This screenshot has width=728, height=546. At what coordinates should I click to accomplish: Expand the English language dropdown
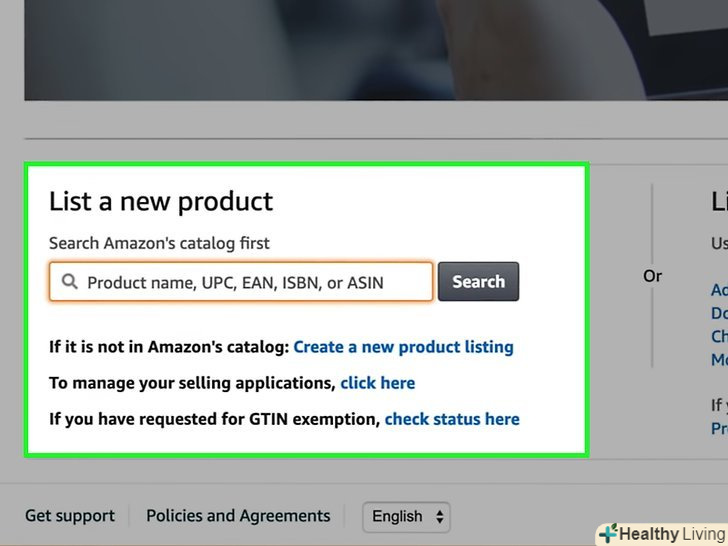click(x=405, y=517)
